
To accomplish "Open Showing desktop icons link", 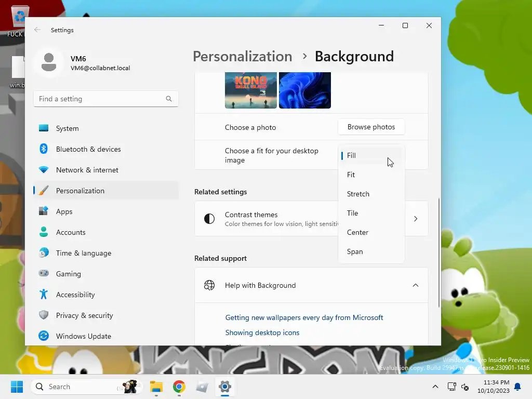I will [x=262, y=332].
